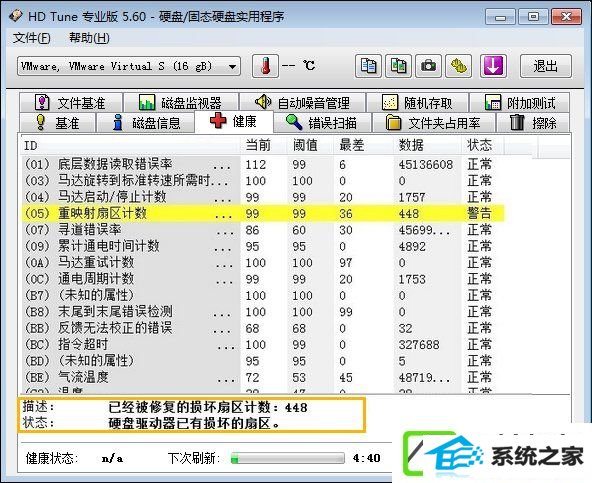Open the options wrench icon

pyautogui.click(x=459, y=66)
